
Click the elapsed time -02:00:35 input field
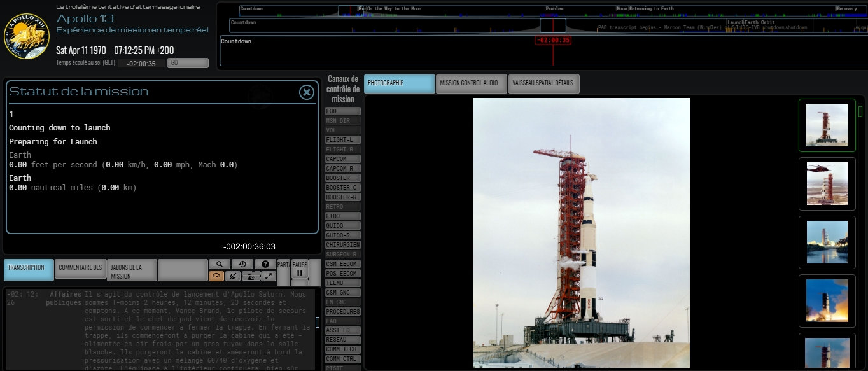point(142,63)
